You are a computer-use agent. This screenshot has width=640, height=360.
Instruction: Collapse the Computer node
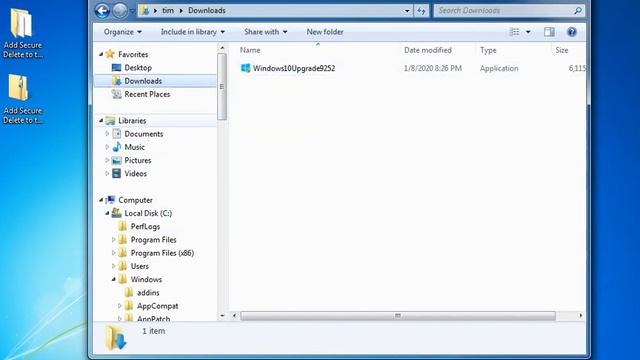tap(101, 200)
